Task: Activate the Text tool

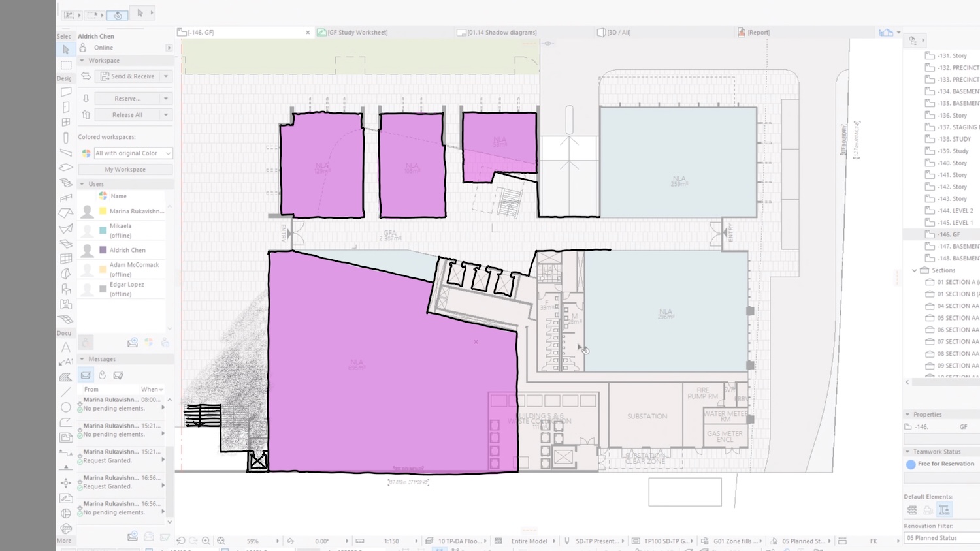Action: pos(66,347)
